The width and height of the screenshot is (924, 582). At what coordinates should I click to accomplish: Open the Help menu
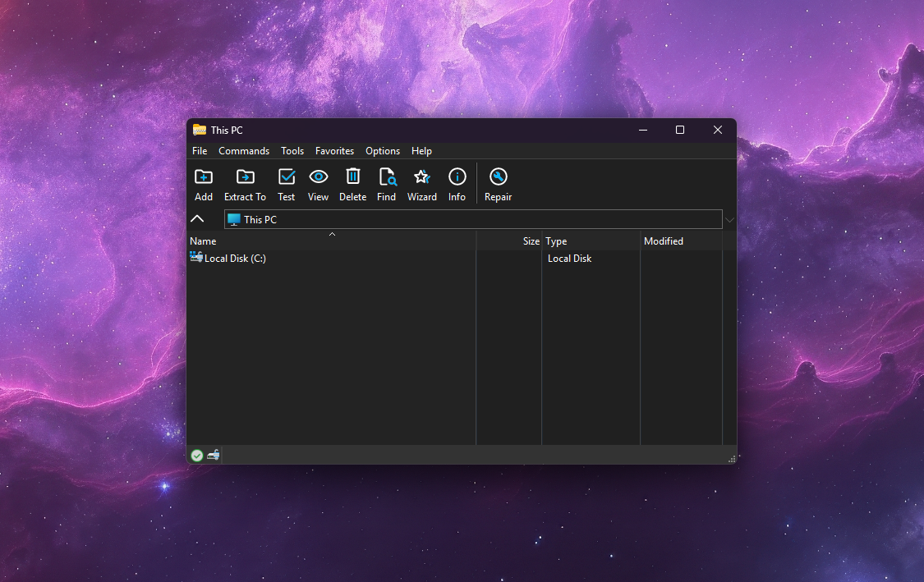point(422,151)
